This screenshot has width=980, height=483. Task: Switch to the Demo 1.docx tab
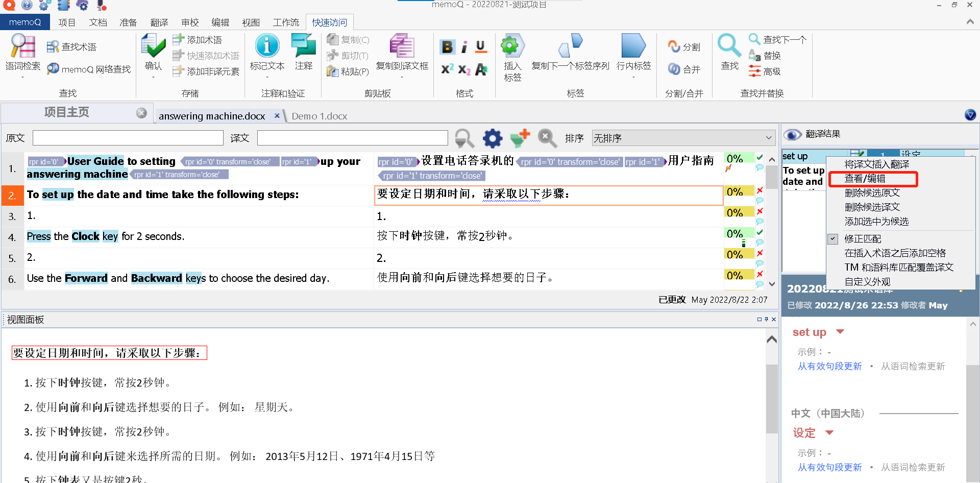coord(319,116)
